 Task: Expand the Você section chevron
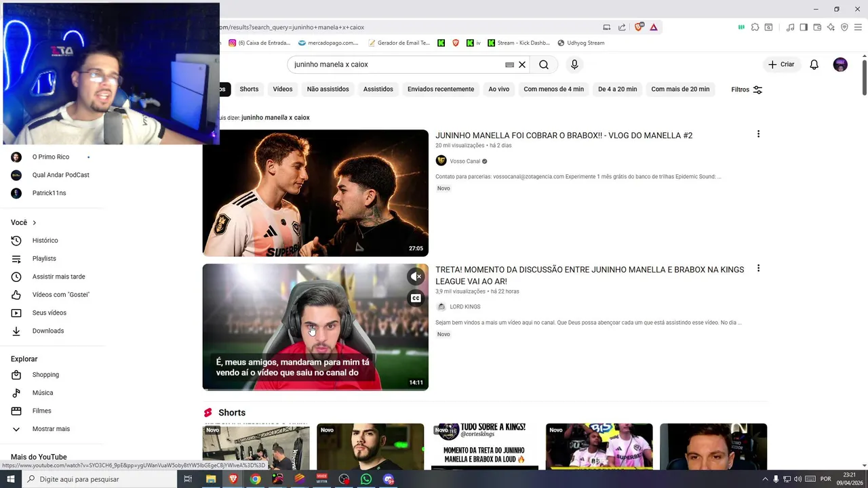pos(34,222)
